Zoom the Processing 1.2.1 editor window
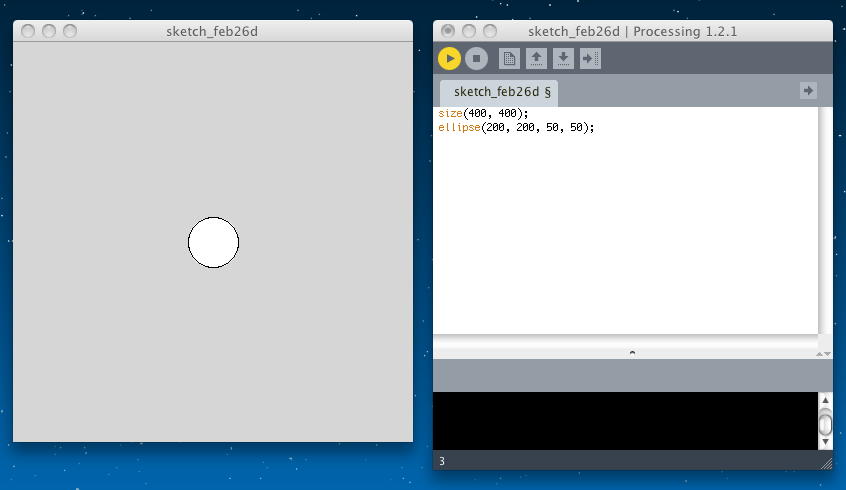 click(x=490, y=31)
